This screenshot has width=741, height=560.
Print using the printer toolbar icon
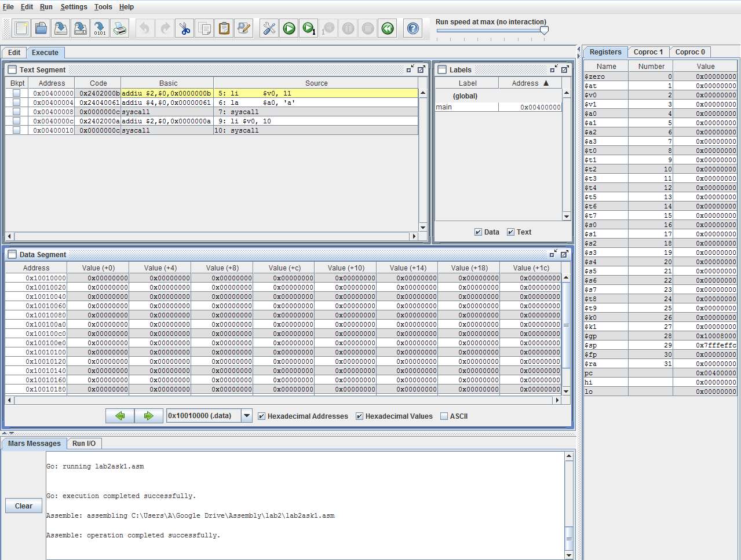coord(120,28)
